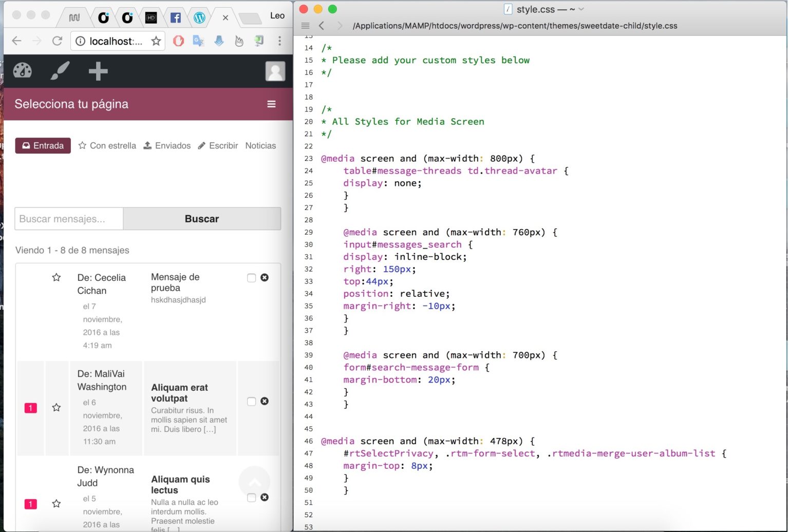Click the scroll-to-top circle button
The height and width of the screenshot is (532, 789).
[254, 482]
